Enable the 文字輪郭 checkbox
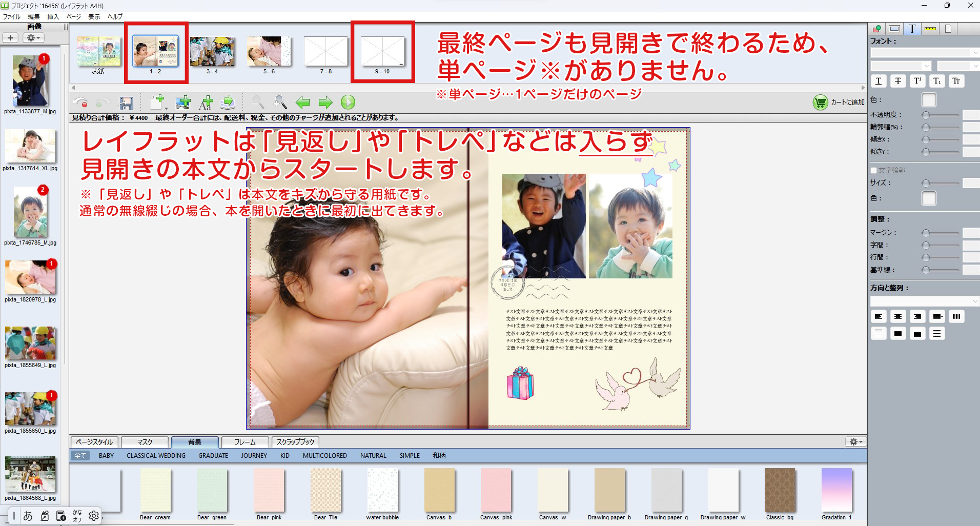Screen dimensions: 980x526 click(x=873, y=171)
